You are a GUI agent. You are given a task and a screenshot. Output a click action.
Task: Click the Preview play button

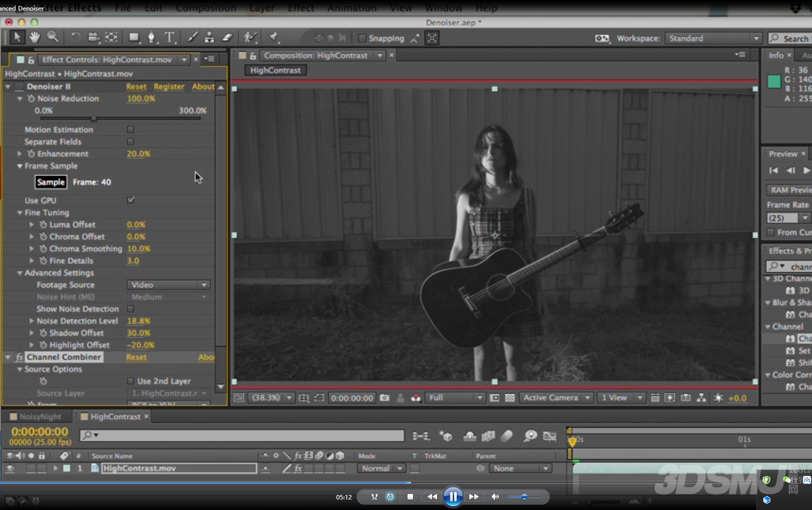806,171
